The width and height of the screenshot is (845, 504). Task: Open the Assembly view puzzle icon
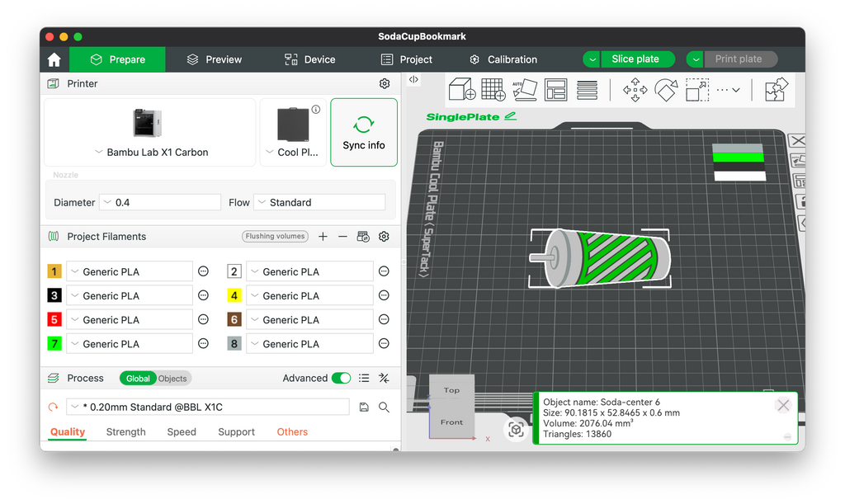coord(777,90)
